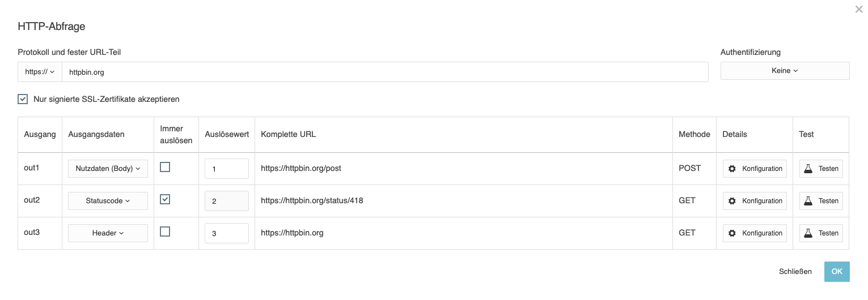Open the Authentifizierung 'Keine' dropdown
This screenshot has width=868, height=300.
(x=785, y=71)
